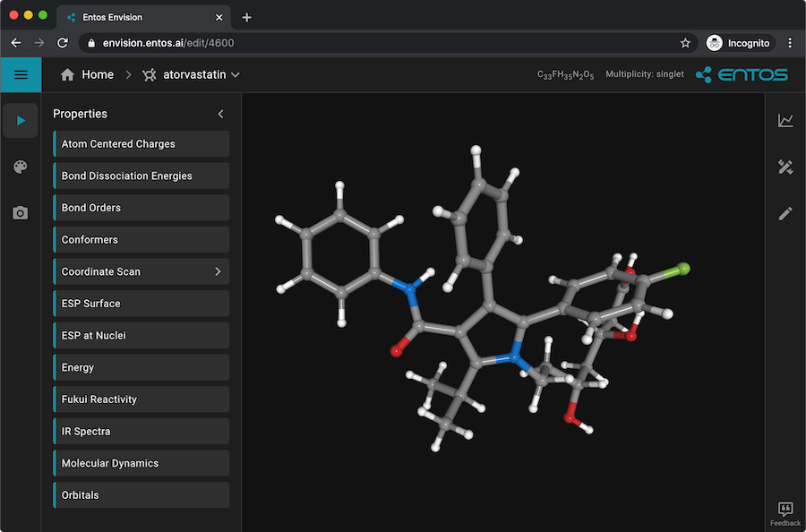806x532 pixels.
Task: Open the hamburger navigation menu
Action: (21, 75)
